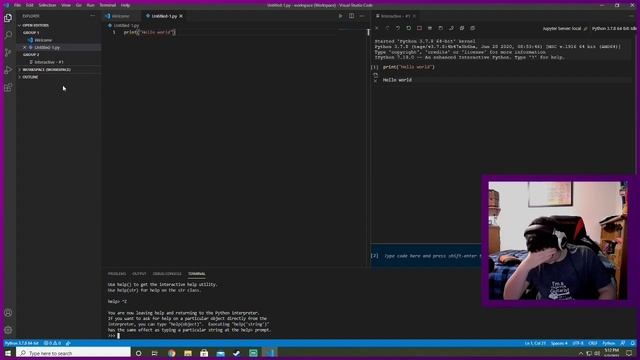Close the Untitled-1.py editor tab

pos(181,16)
